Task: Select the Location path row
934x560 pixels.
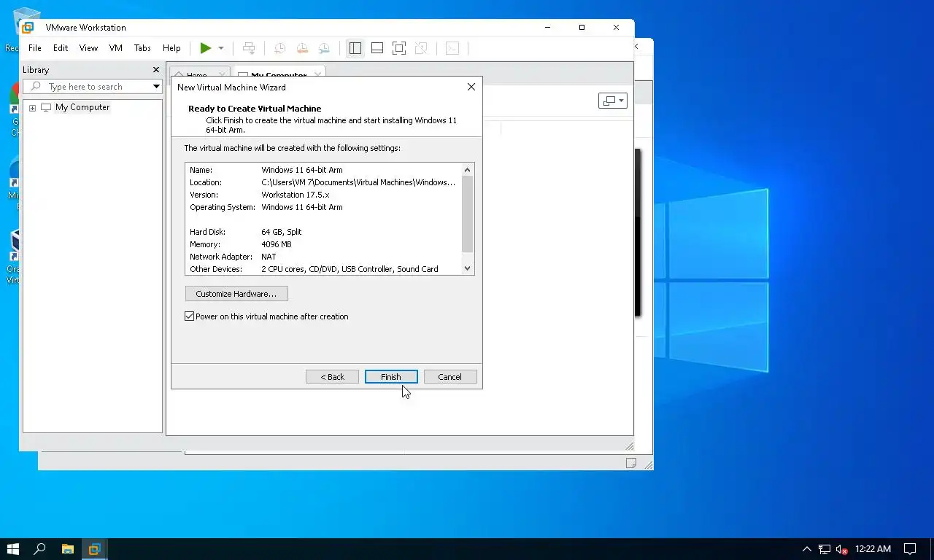Action: [323, 182]
